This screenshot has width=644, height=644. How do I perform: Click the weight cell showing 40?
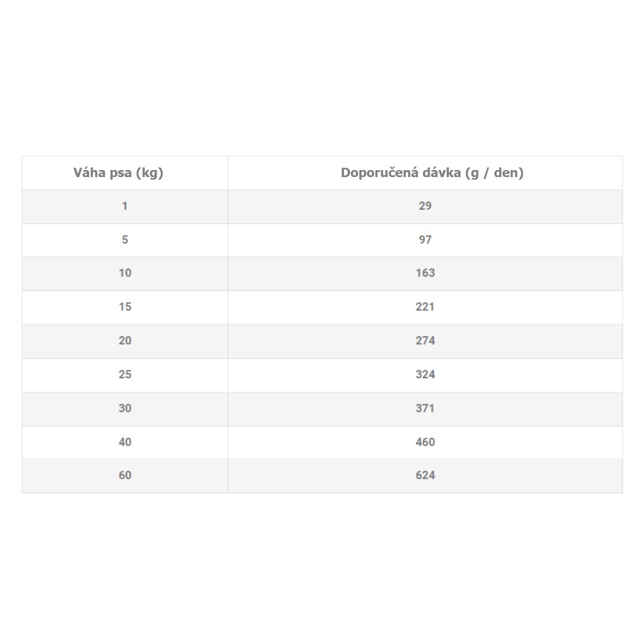(x=125, y=442)
